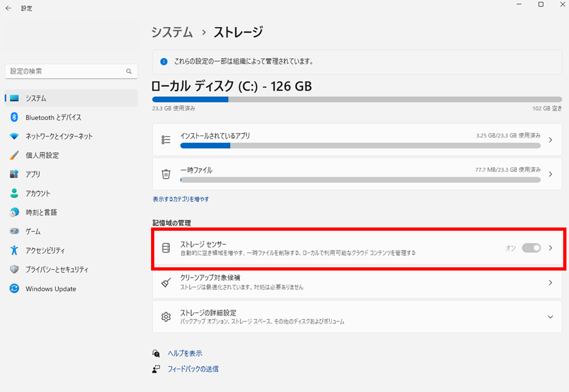The height and width of the screenshot is (392, 569).
Task: Click the broom icon for クリーンアップ対象候補
Action: (166, 283)
